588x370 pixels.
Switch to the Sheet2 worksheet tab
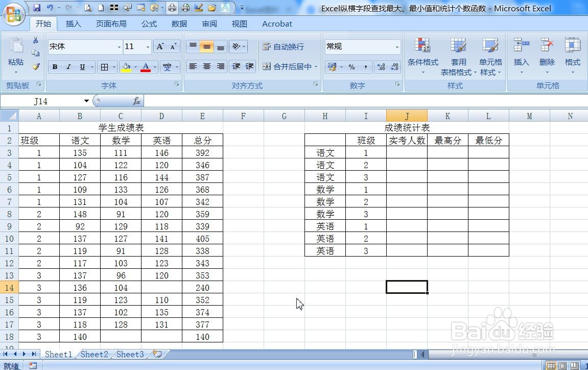pos(94,354)
